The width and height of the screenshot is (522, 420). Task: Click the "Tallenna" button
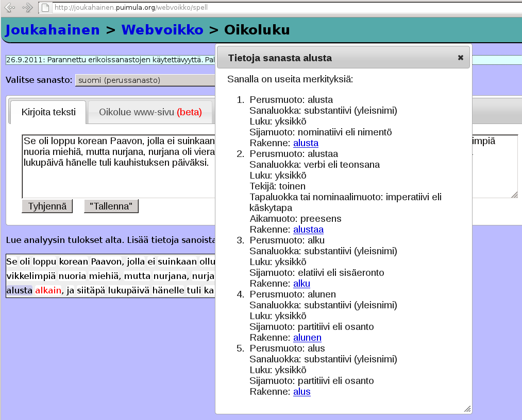click(x=111, y=206)
